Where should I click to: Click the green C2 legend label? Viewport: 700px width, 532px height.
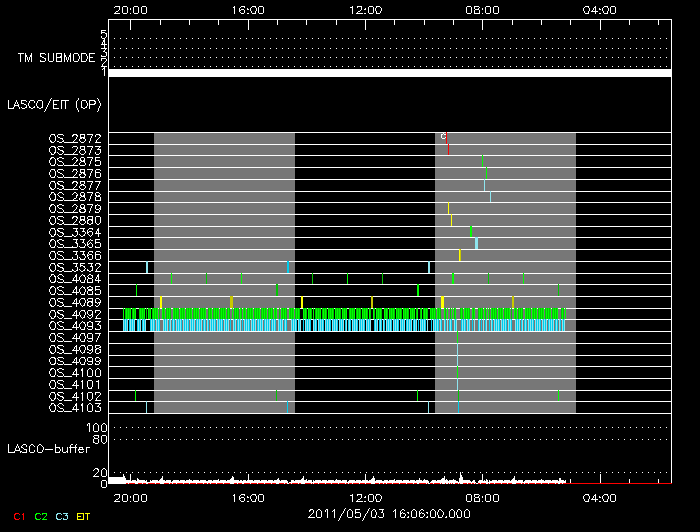(x=40, y=516)
